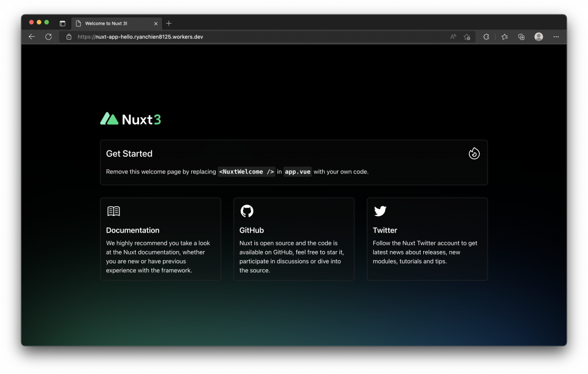This screenshot has width=588, height=374.
Task: Click the Twitter bird icon
Action: [x=380, y=211]
